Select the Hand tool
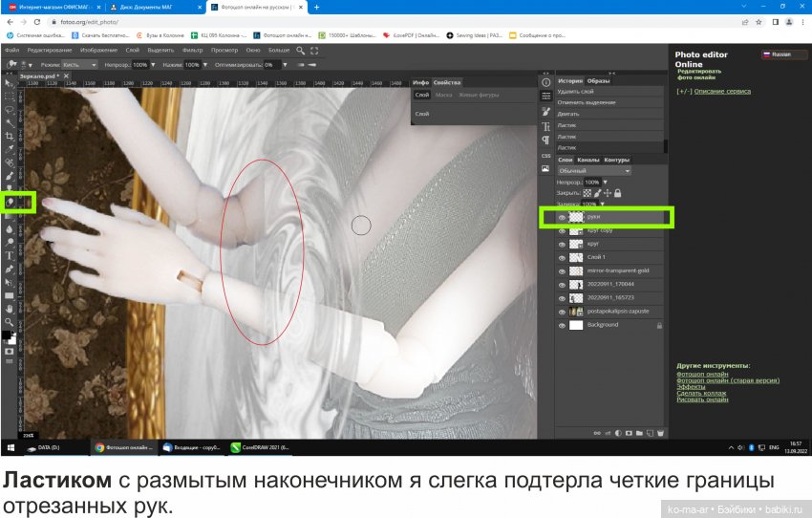812x518 pixels. [9, 309]
